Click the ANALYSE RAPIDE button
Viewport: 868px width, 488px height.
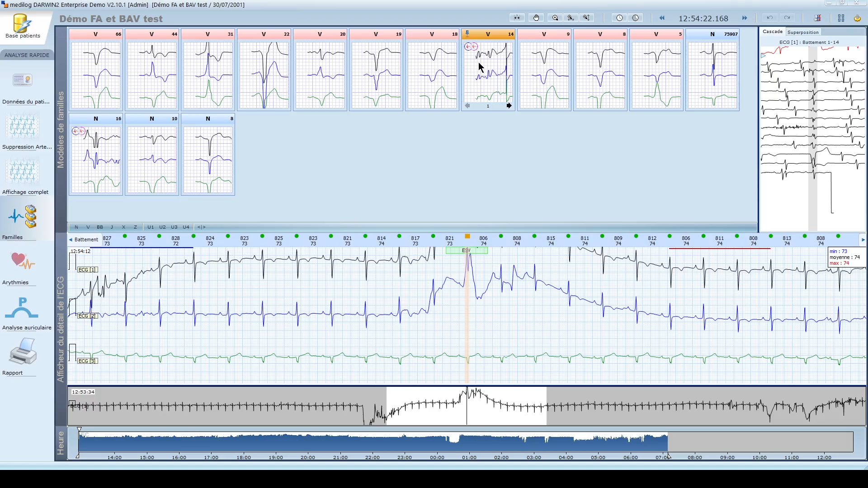click(27, 55)
